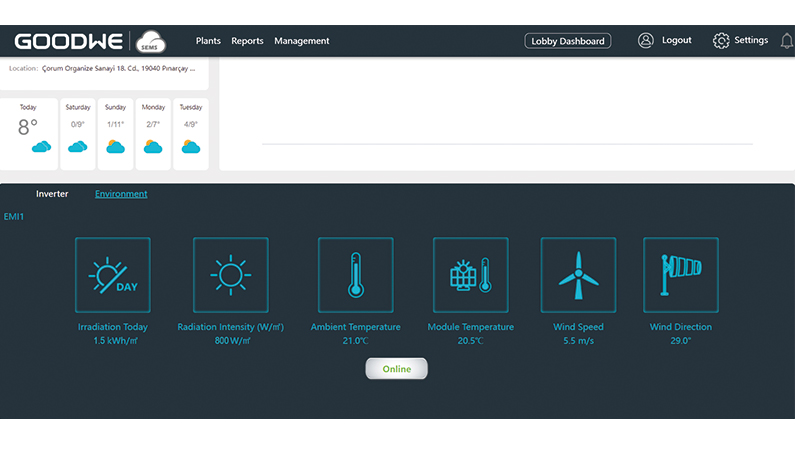Click Saturday's cloudy weather icon

(78, 147)
